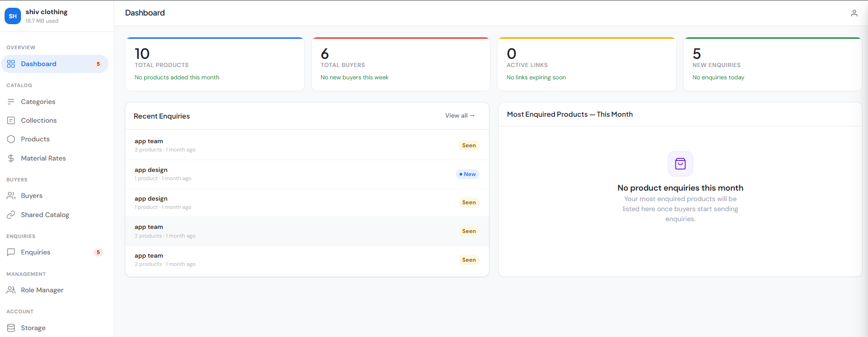This screenshot has width=868, height=337.
Task: Click the Enquiries badge showing 5
Action: click(98, 252)
